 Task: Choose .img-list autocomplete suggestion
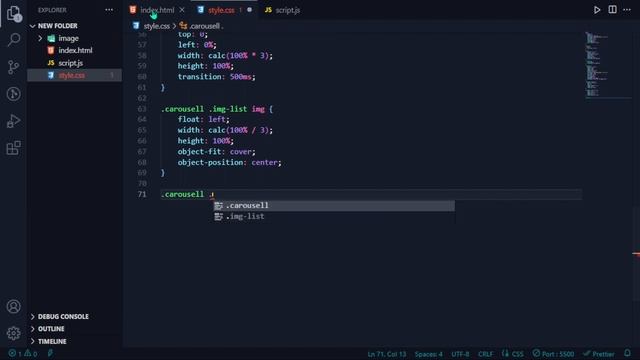click(334, 216)
